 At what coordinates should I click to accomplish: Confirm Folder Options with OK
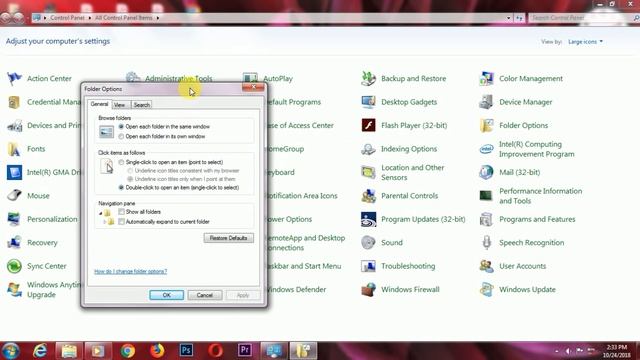pos(167,295)
